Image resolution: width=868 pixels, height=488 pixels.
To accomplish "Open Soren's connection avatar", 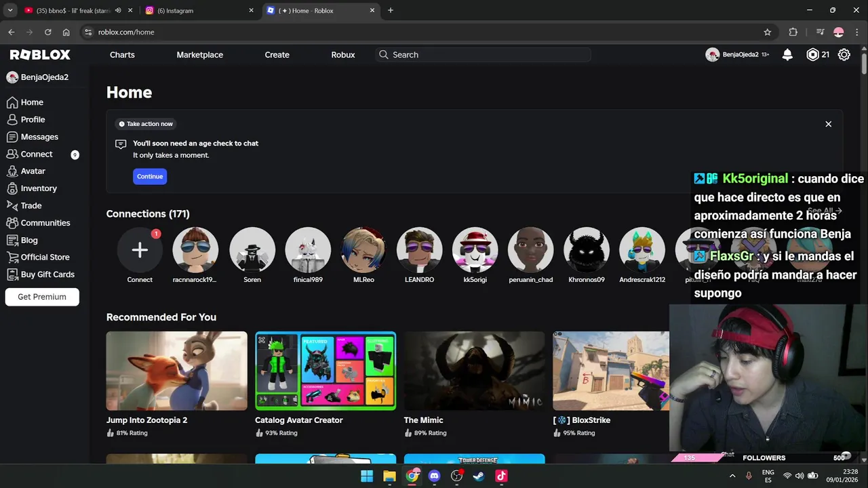I will [x=252, y=250].
